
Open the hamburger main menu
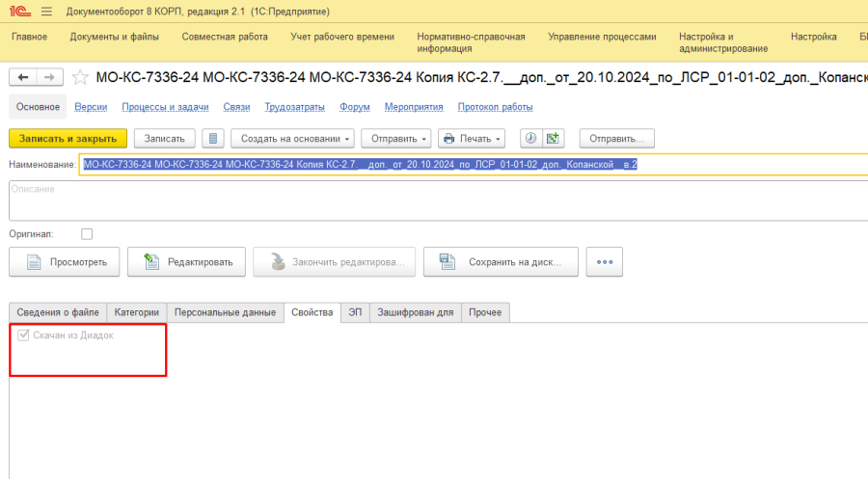coord(46,11)
